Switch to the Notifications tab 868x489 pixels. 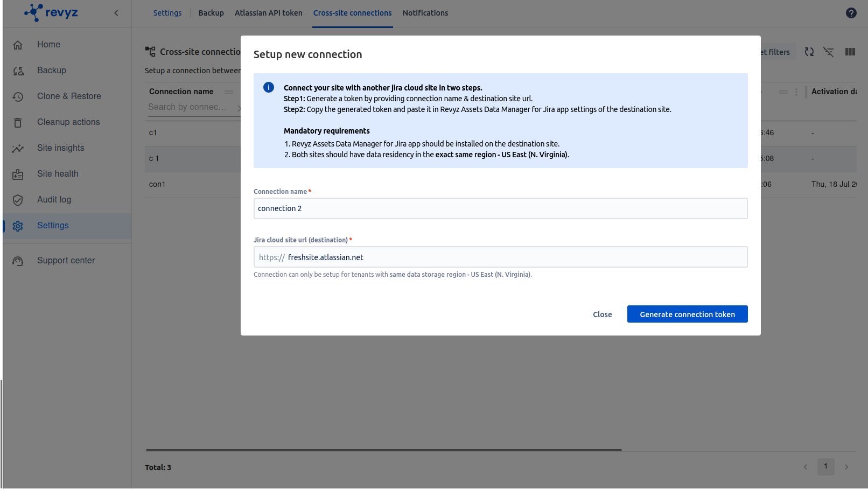click(425, 13)
